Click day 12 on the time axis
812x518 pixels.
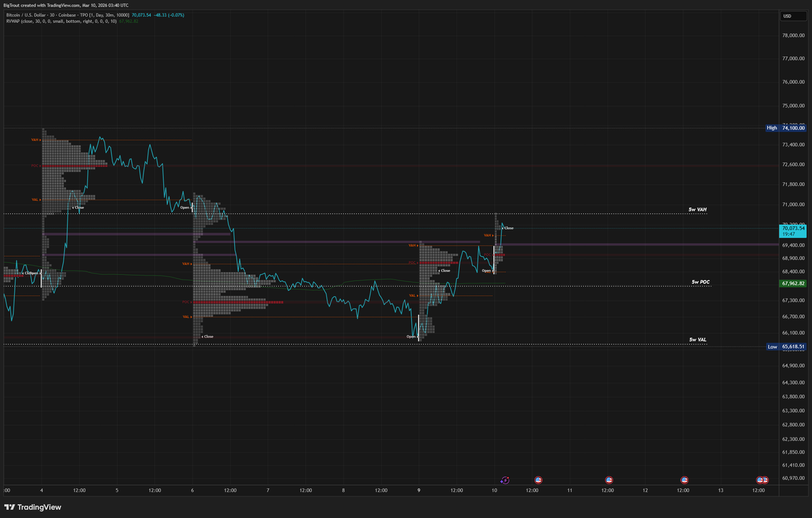click(645, 490)
